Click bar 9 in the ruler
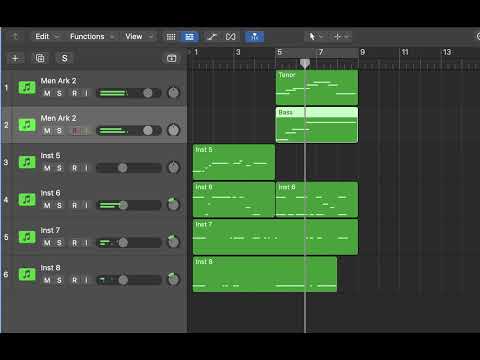 pos(363,52)
